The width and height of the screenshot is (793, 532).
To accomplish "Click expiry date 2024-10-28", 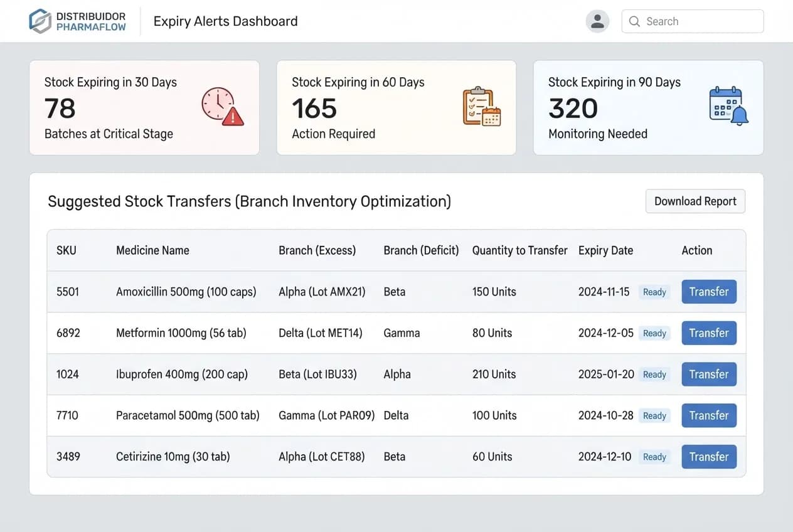I will point(606,415).
